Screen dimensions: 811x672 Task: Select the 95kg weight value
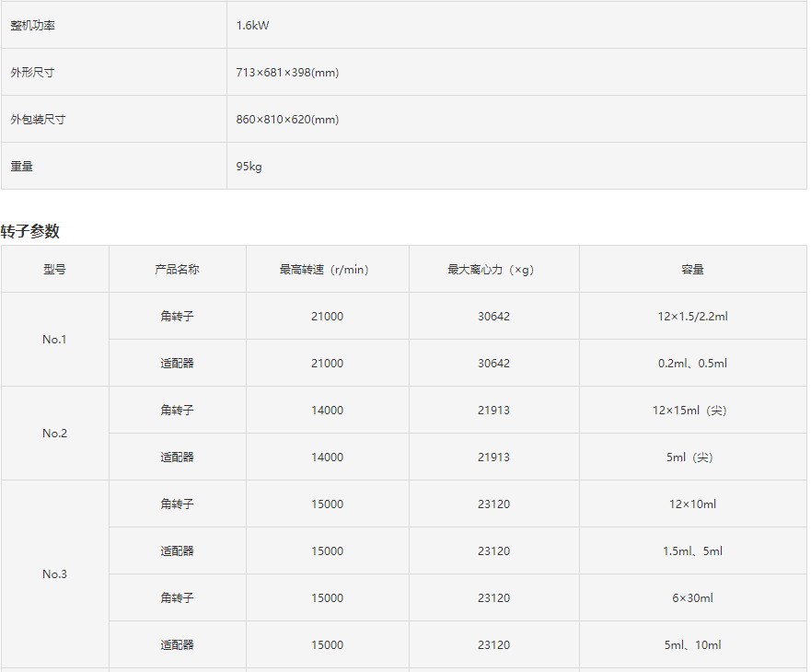(x=249, y=167)
